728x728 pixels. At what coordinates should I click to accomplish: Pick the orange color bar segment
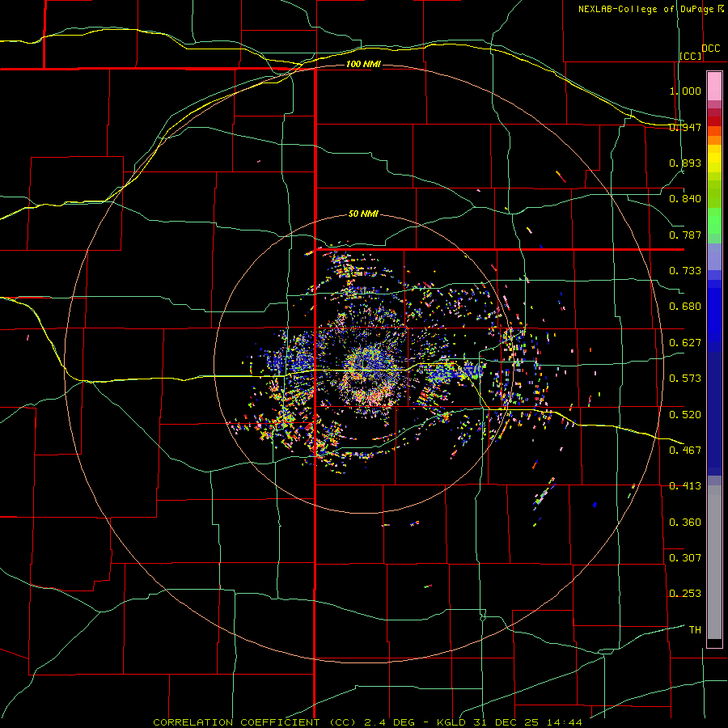point(714,140)
